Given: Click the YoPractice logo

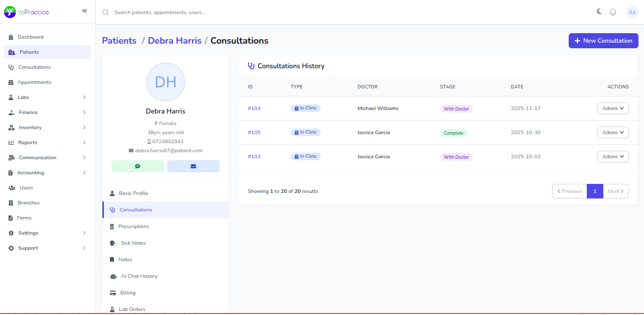Looking at the screenshot, I should (x=27, y=12).
